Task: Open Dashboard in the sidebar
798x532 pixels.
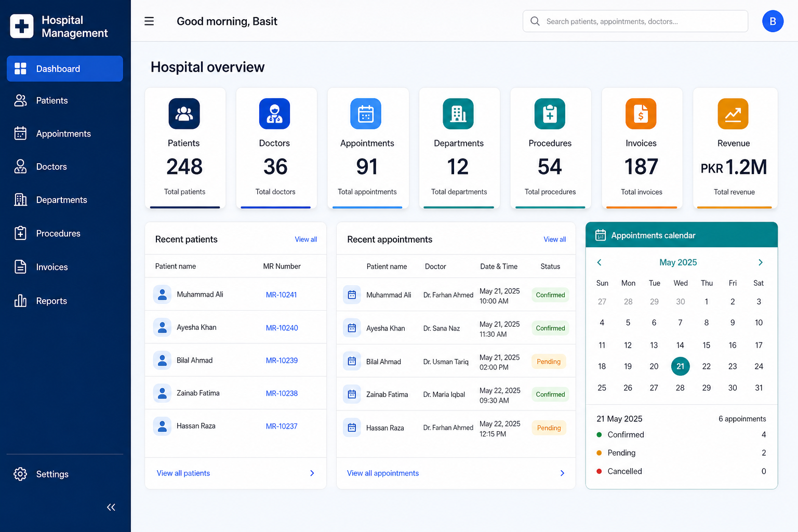Action: (x=65, y=69)
